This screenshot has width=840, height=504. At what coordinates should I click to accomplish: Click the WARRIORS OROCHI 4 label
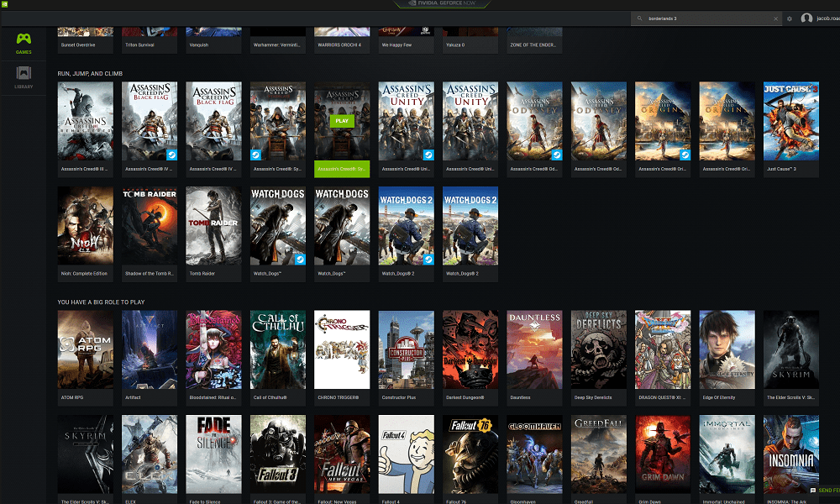(339, 45)
